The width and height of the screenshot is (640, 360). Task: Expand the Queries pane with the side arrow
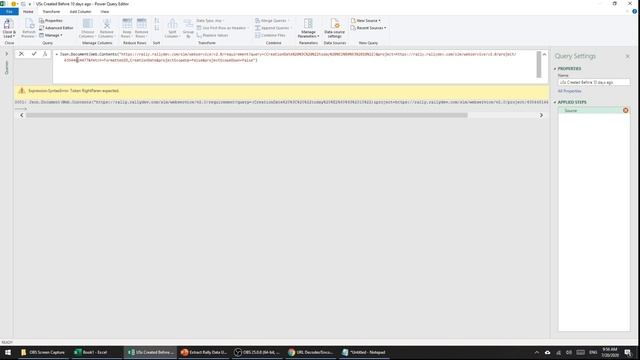tap(7, 54)
